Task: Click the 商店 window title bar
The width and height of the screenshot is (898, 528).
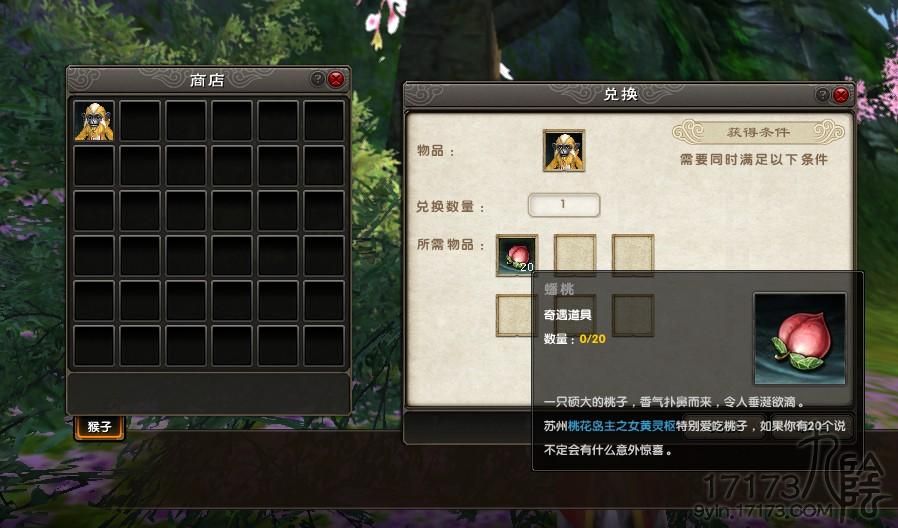Action: point(208,80)
